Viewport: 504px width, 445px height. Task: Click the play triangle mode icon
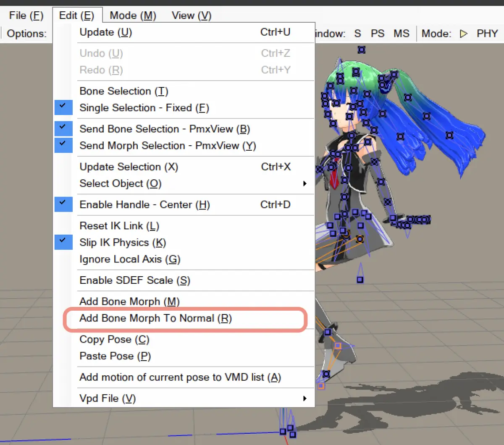click(464, 34)
